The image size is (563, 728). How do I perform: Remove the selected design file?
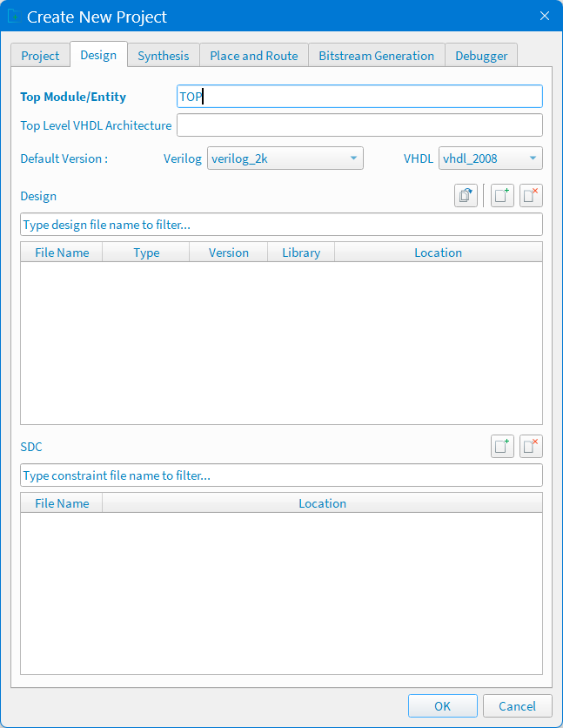click(x=531, y=196)
